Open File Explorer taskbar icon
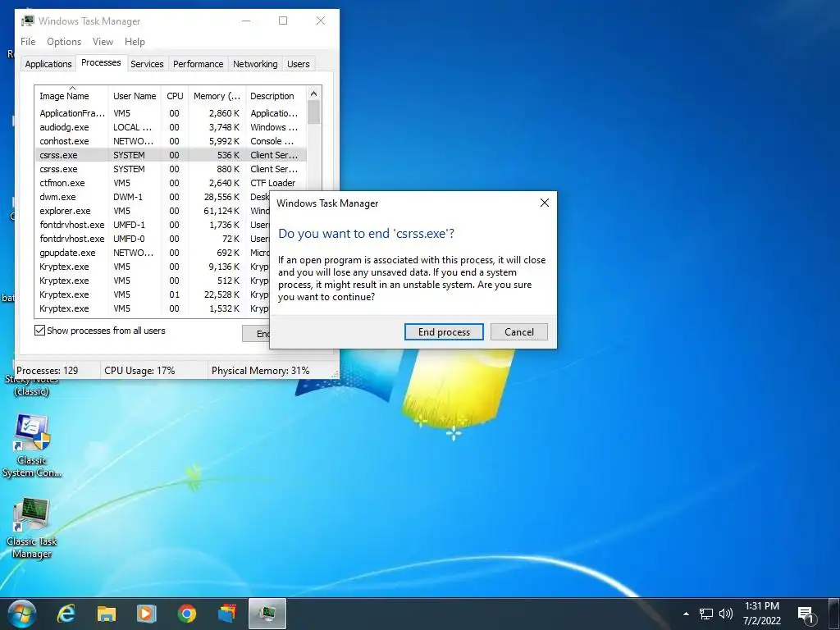The width and height of the screenshot is (840, 630). coord(107,614)
